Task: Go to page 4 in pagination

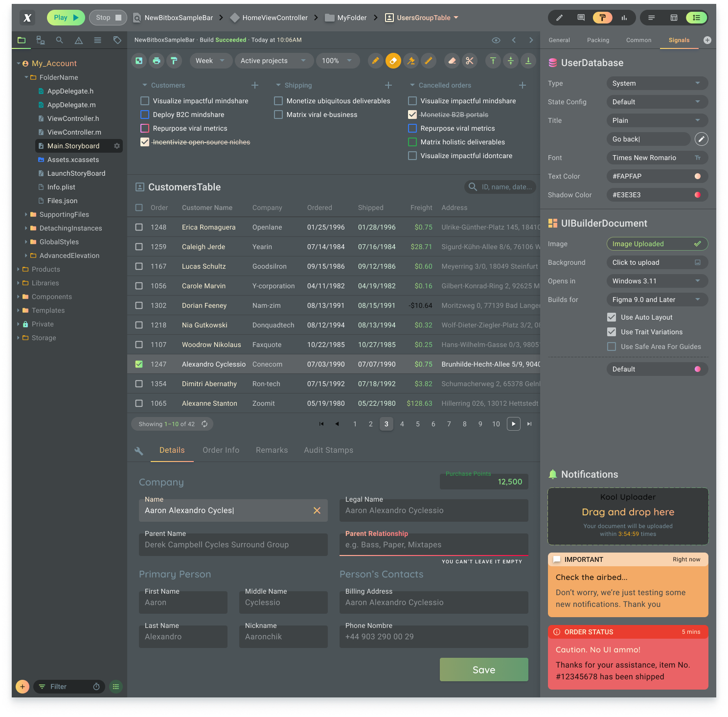Action: [402, 424]
